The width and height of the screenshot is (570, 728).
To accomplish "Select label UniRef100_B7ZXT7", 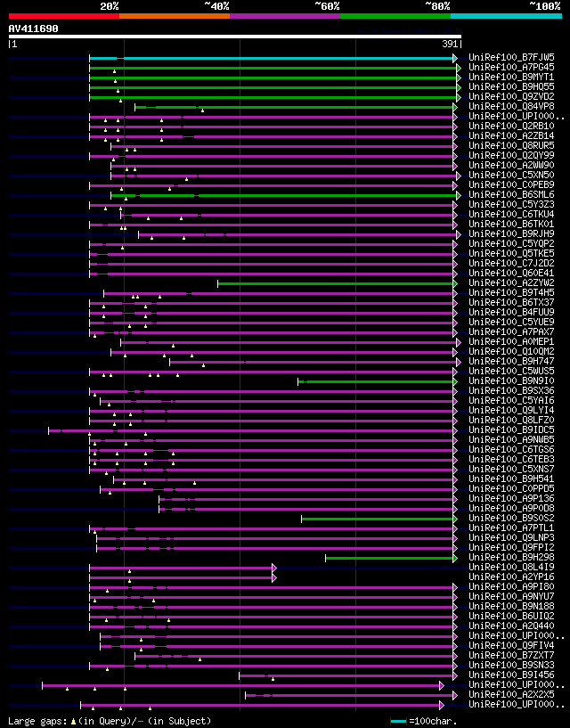I will coord(511,655).
